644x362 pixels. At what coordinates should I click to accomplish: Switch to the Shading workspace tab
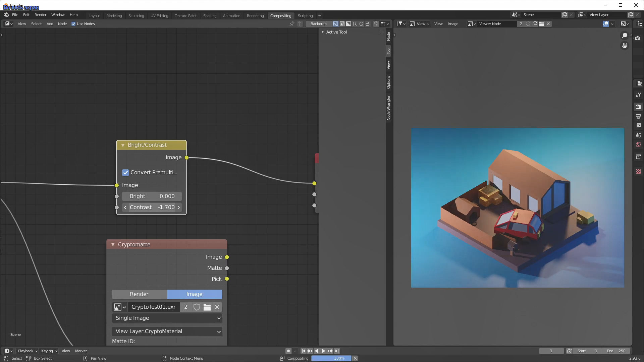[x=210, y=16]
